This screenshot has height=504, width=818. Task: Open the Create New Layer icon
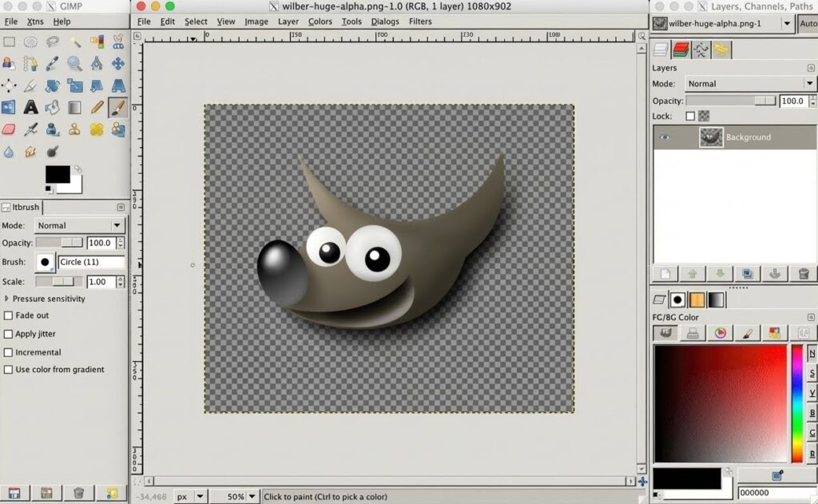[666, 274]
